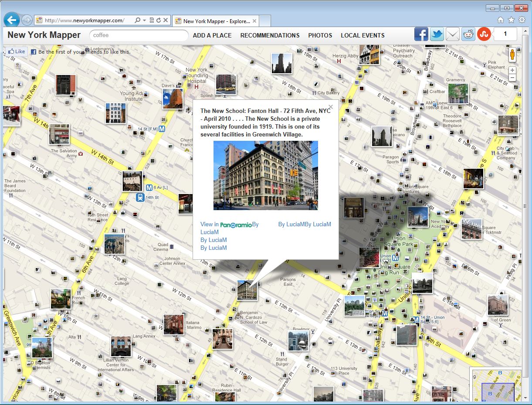Click the New York Foundling Hospital H marker
The image size is (532, 405).
point(197,87)
